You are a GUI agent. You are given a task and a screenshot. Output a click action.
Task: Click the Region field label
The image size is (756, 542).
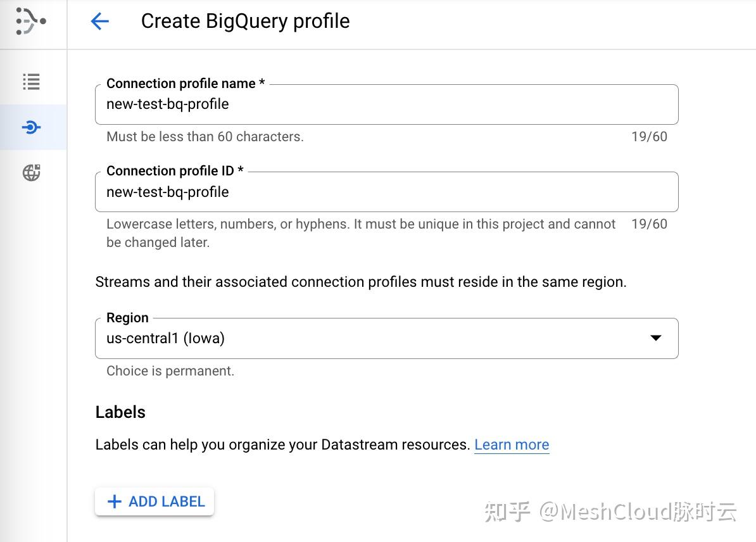click(127, 318)
